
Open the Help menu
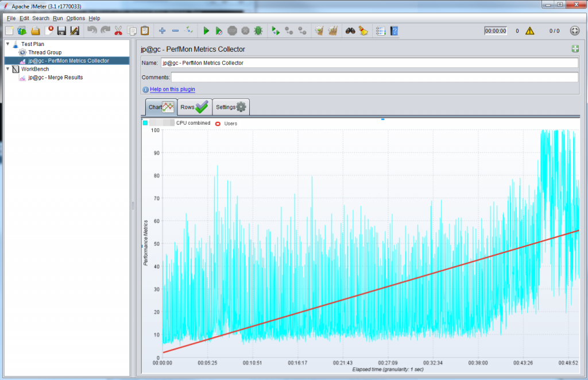(x=94, y=18)
